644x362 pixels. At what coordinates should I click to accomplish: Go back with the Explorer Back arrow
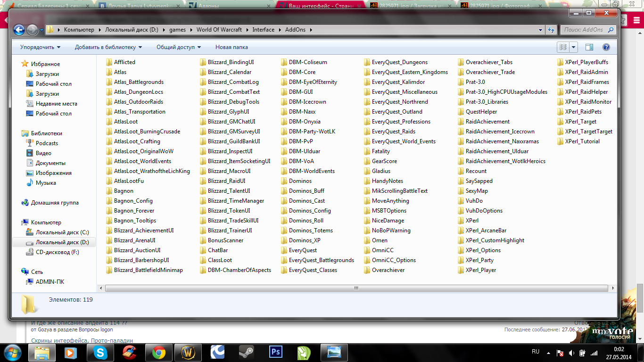(19, 30)
